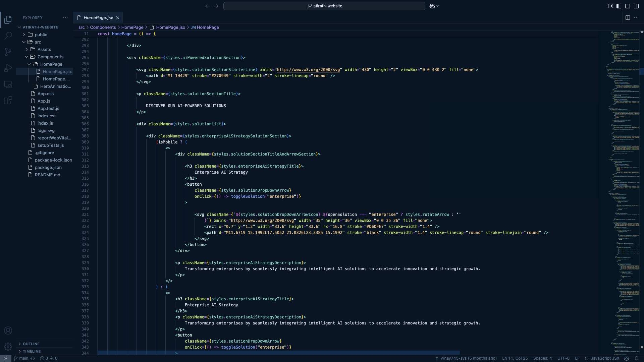Click the Accounts icon

click(x=8, y=330)
